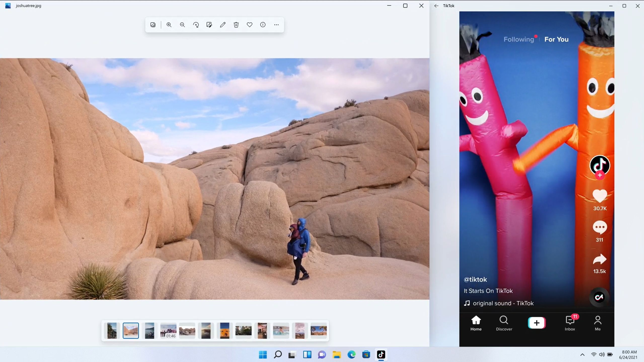
Task: Zoom into the photo
Action: pos(169,25)
